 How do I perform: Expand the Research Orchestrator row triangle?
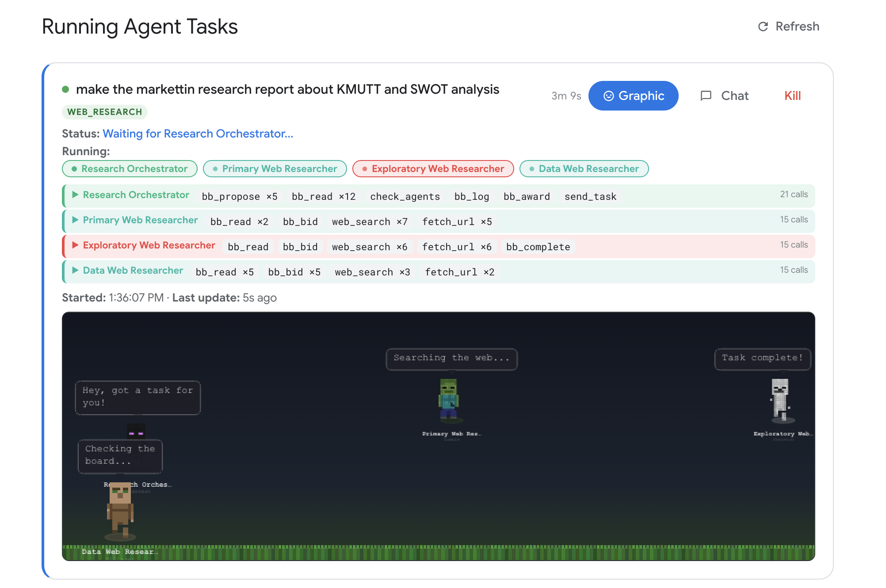click(x=75, y=195)
